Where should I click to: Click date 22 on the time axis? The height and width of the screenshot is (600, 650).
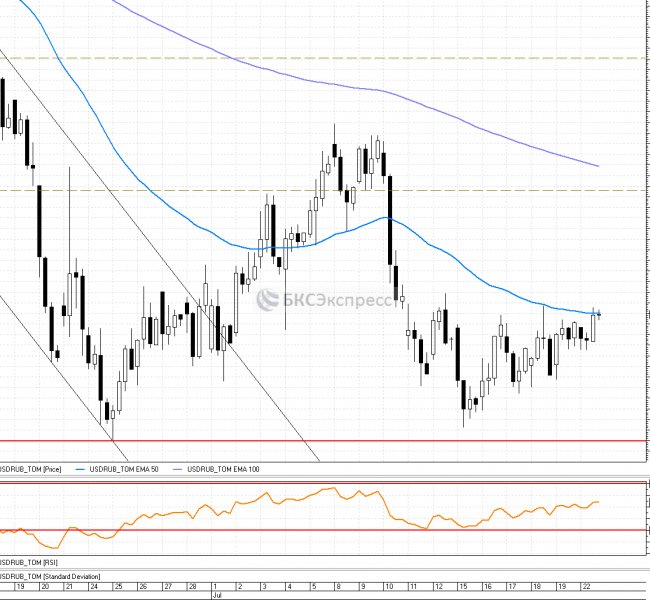(x=592, y=587)
